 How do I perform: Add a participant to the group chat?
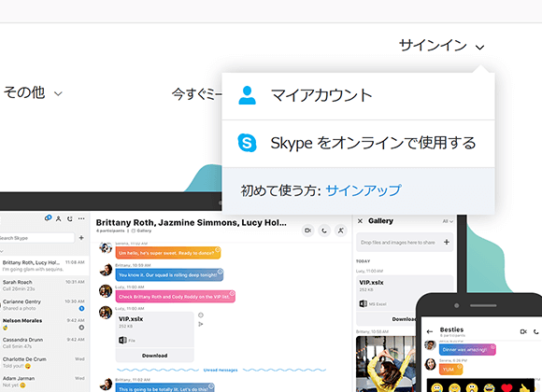[x=340, y=231]
